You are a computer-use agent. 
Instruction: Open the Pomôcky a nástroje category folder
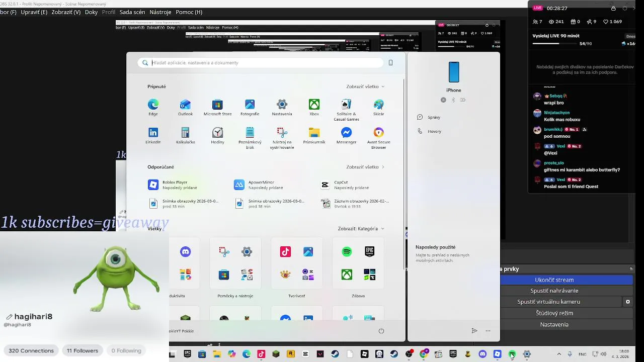tap(235, 263)
